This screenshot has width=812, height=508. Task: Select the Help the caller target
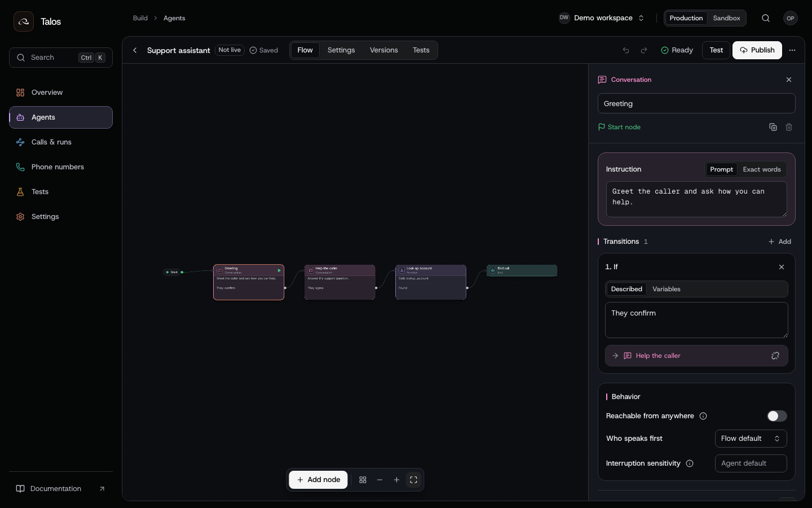(x=696, y=356)
